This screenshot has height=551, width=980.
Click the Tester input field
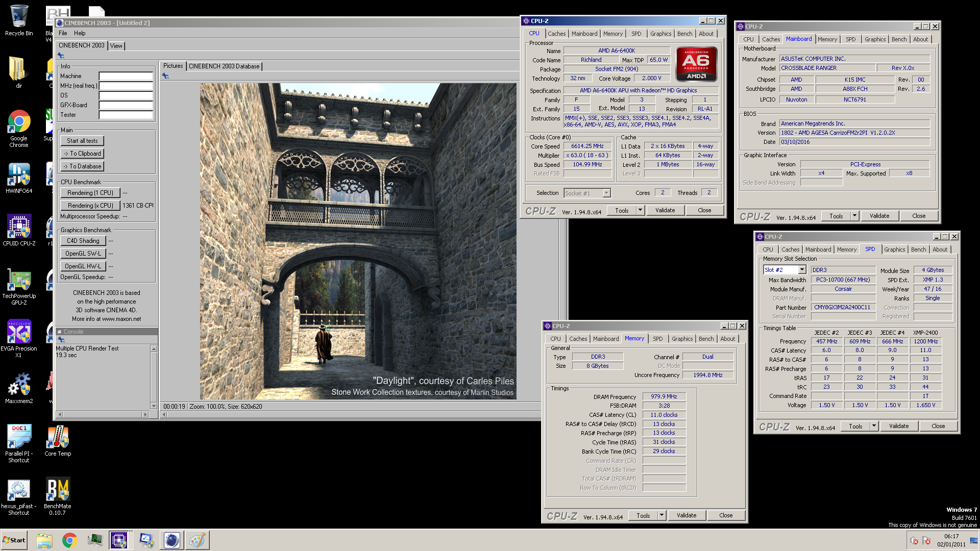pyautogui.click(x=126, y=115)
